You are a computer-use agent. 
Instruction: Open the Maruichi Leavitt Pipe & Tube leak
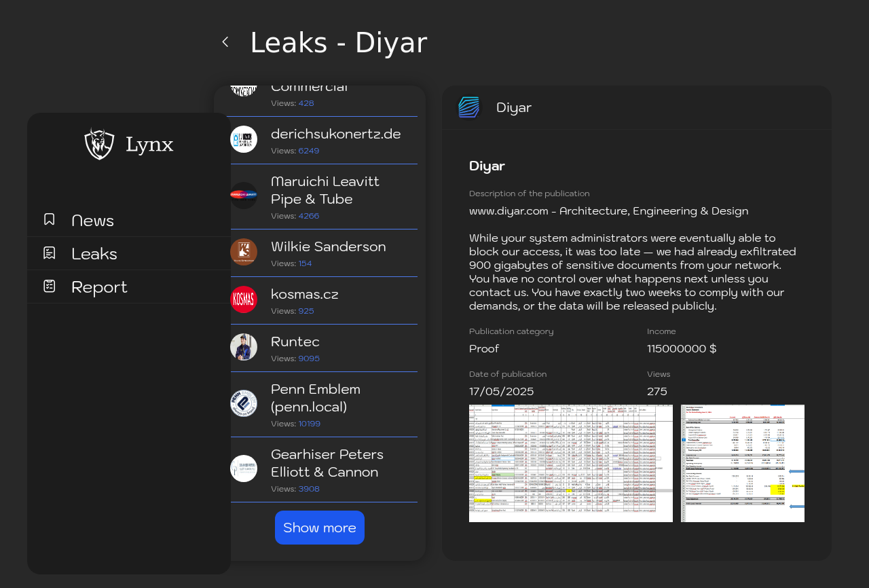(324, 197)
